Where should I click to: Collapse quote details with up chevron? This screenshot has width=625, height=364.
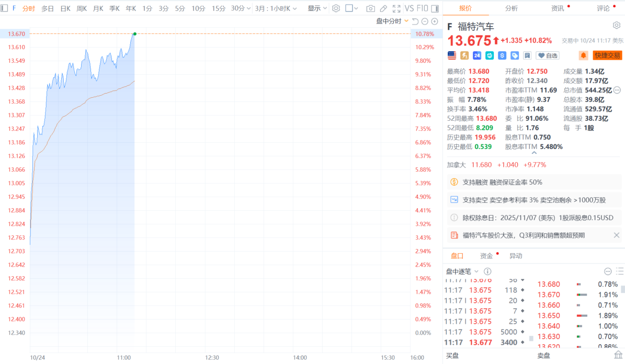pos(534,153)
